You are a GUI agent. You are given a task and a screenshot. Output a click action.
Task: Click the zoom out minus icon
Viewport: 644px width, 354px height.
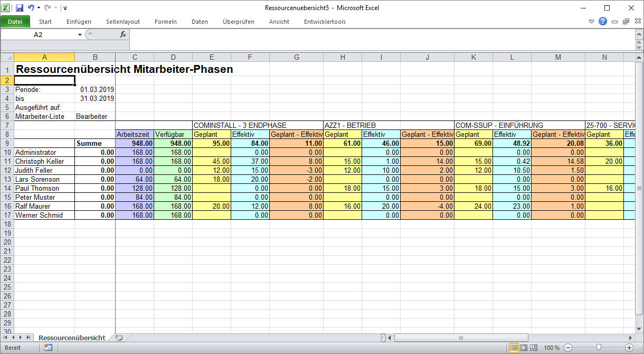pos(568,348)
